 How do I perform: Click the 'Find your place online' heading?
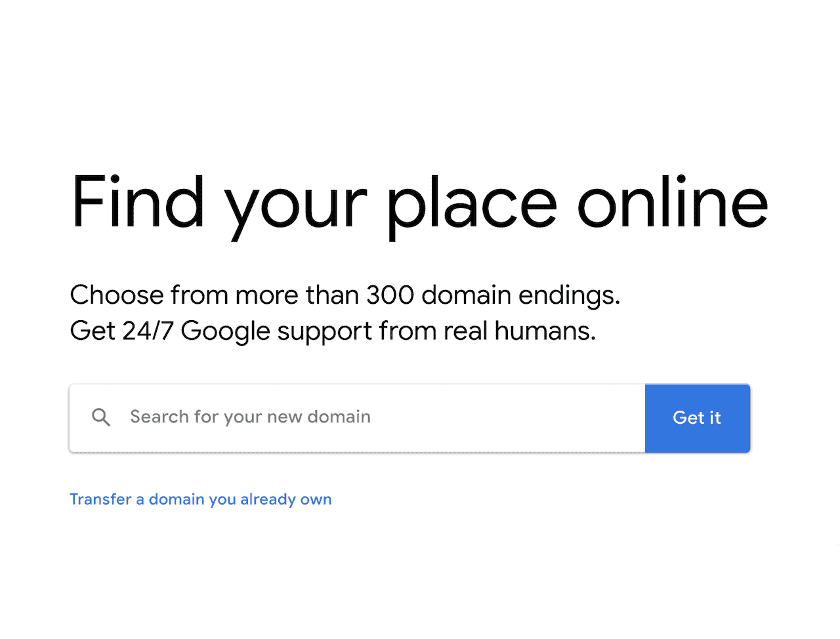(419, 203)
